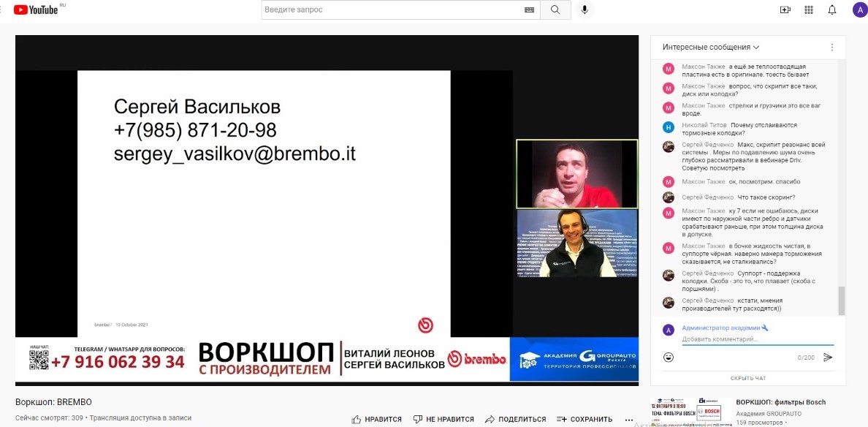
Task: Open the create video icon
Action: pos(785,10)
